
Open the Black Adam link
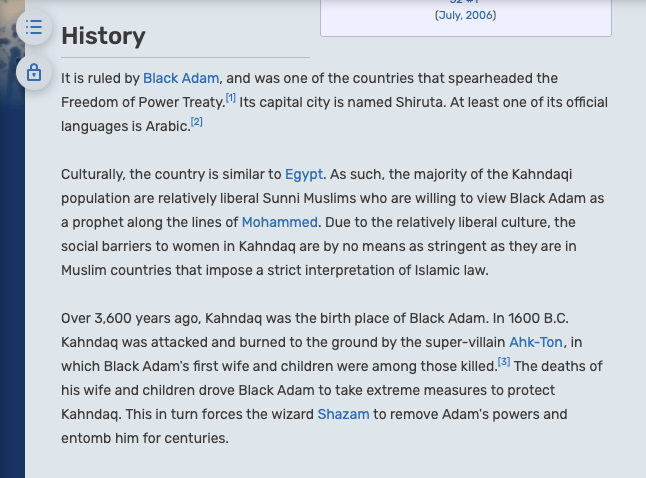pos(180,78)
